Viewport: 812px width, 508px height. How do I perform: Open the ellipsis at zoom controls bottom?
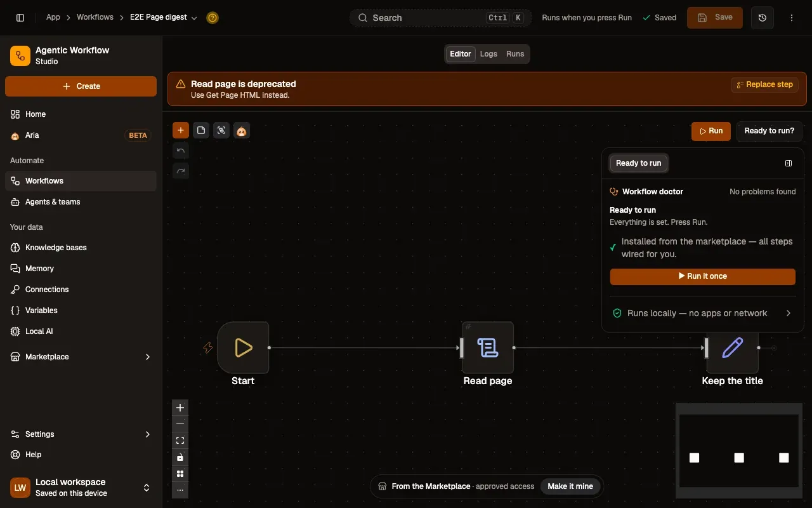pyautogui.click(x=180, y=490)
